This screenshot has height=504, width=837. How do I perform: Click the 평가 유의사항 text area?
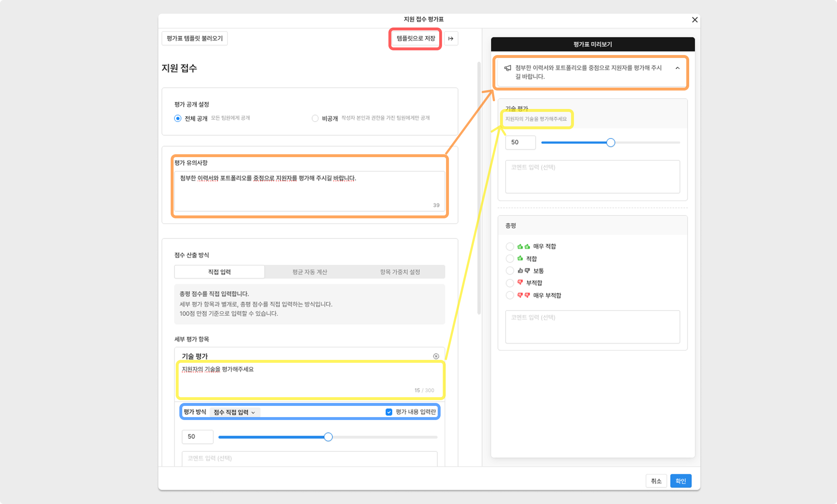(x=310, y=191)
